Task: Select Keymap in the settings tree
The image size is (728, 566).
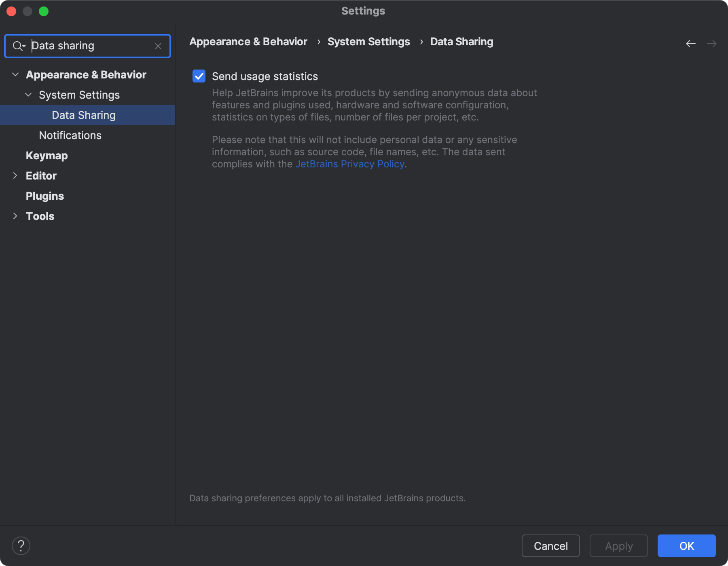Action: click(47, 155)
